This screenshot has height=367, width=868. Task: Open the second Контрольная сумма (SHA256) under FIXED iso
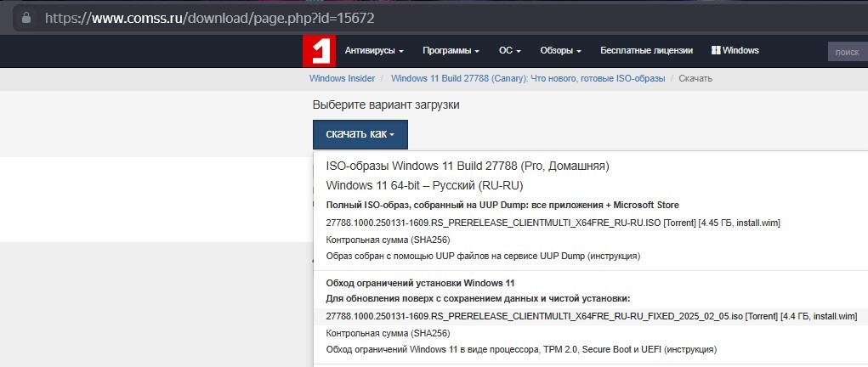[x=388, y=333]
